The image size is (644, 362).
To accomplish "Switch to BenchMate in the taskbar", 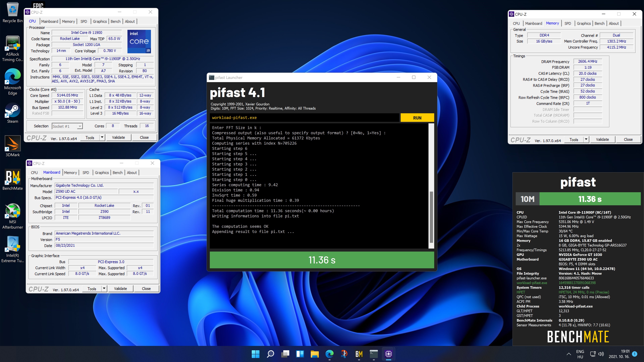I will pos(359,354).
